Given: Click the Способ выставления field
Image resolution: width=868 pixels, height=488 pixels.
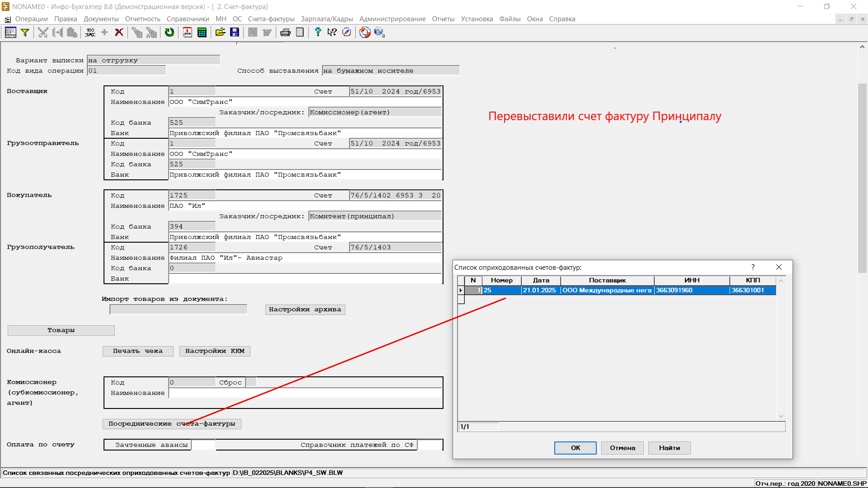Looking at the screenshot, I should tap(391, 70).
